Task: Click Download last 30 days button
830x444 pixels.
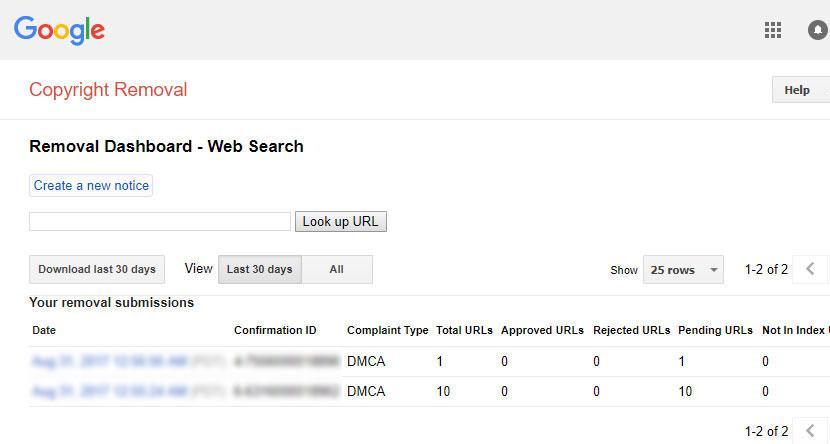Action: click(x=97, y=269)
